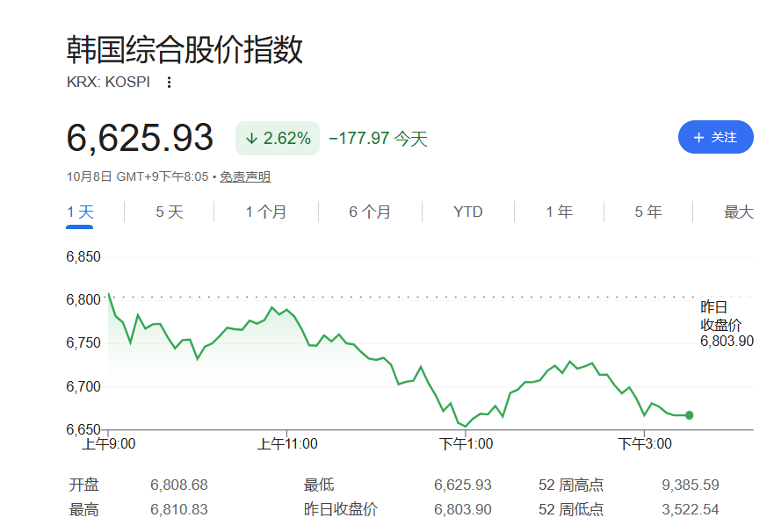Select the 5 年 range tab
The image size is (774, 532).
(x=648, y=212)
